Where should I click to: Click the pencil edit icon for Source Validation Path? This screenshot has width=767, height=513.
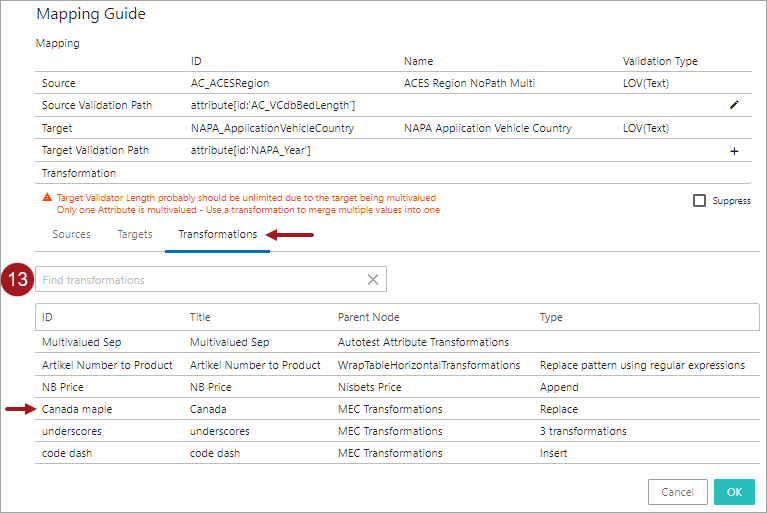(734, 105)
